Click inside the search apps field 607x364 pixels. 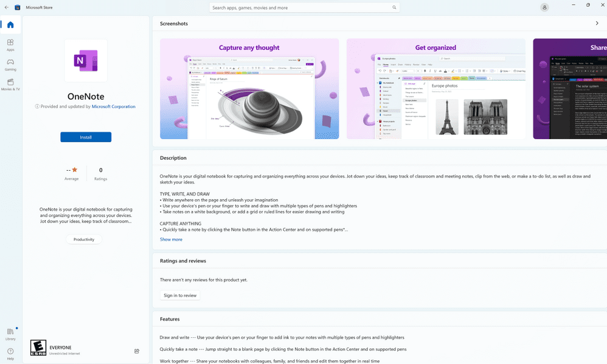pyautogui.click(x=292, y=7)
